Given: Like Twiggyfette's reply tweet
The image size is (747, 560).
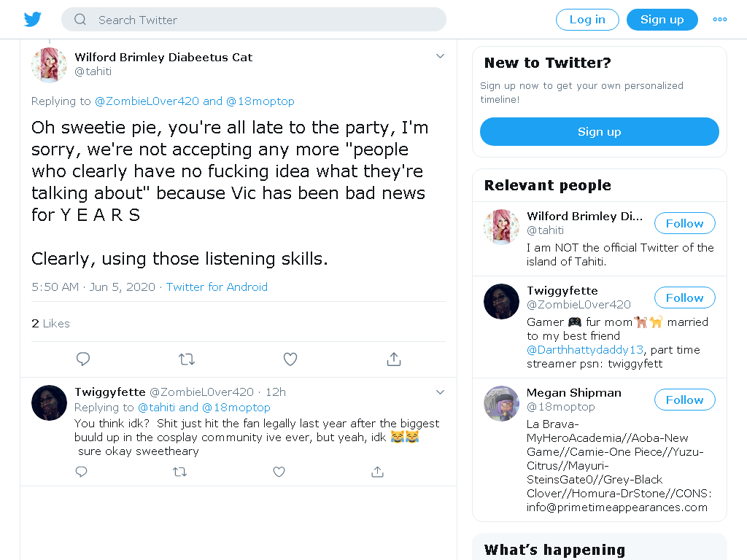Looking at the screenshot, I should [279, 472].
